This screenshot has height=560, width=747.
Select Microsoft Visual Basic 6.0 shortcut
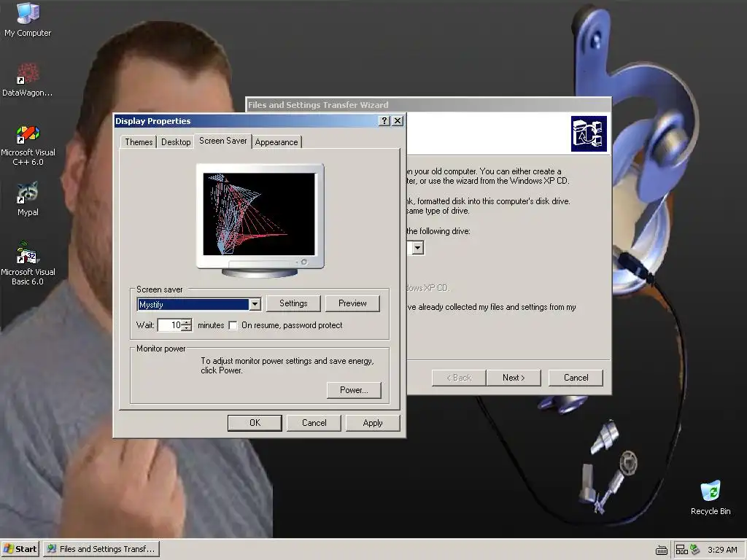click(28, 264)
